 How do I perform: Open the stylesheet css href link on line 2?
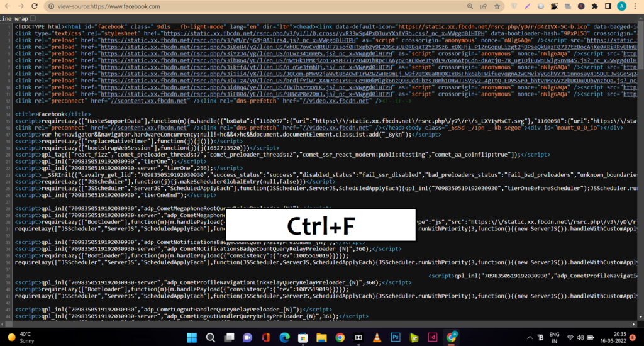click(324, 34)
